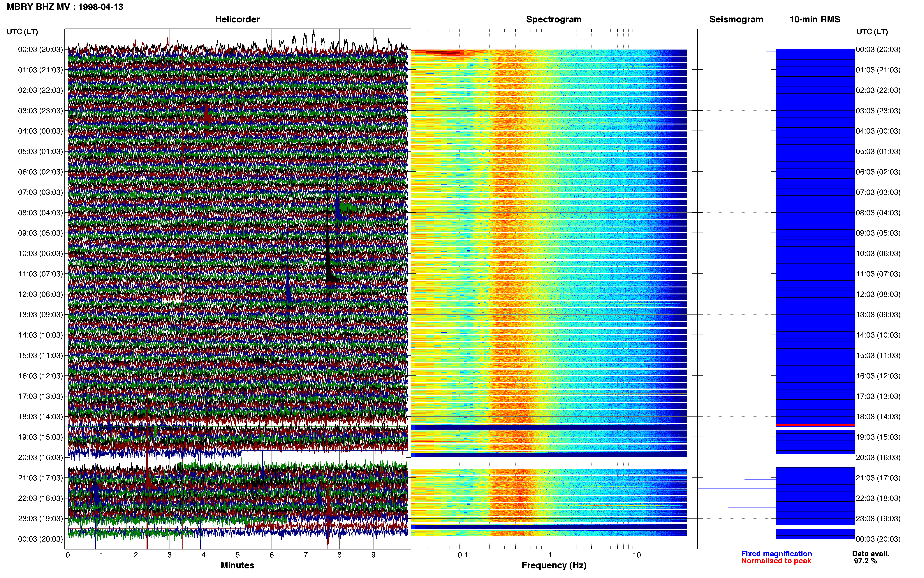Click the 10-min RMS panel heading

815,20
